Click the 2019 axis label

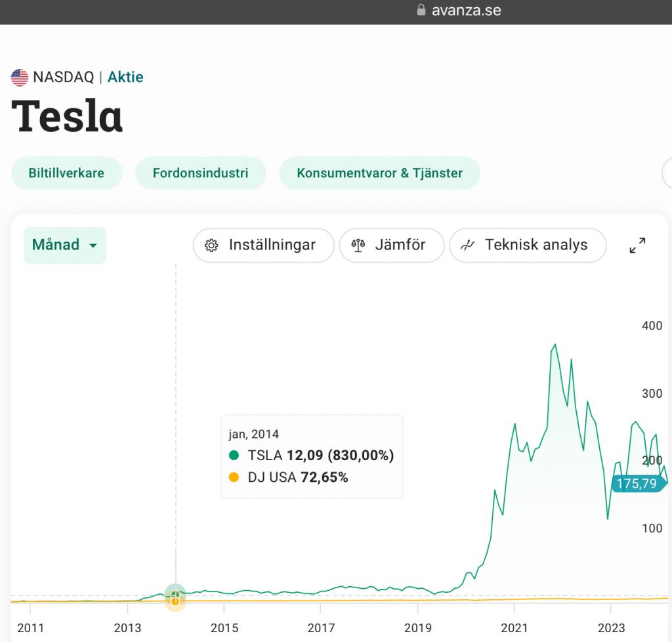click(418, 628)
